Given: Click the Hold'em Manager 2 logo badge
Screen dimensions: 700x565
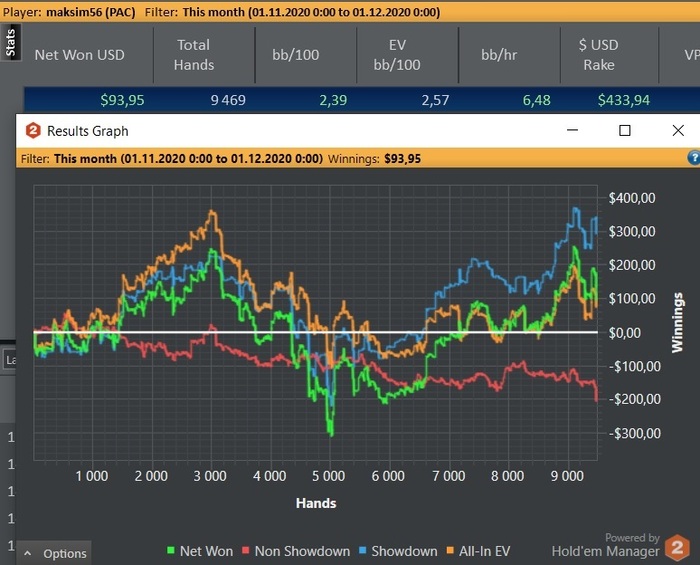Looking at the screenshot, I should [679, 547].
